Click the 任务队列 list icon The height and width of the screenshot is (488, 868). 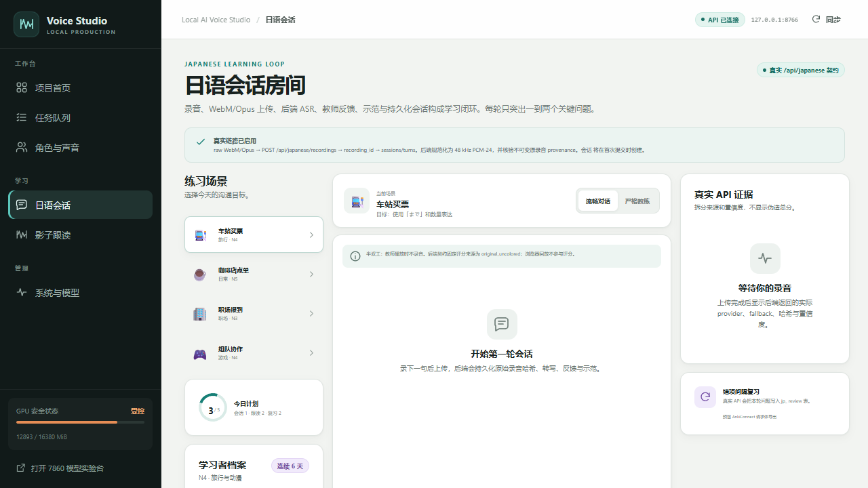coord(22,117)
